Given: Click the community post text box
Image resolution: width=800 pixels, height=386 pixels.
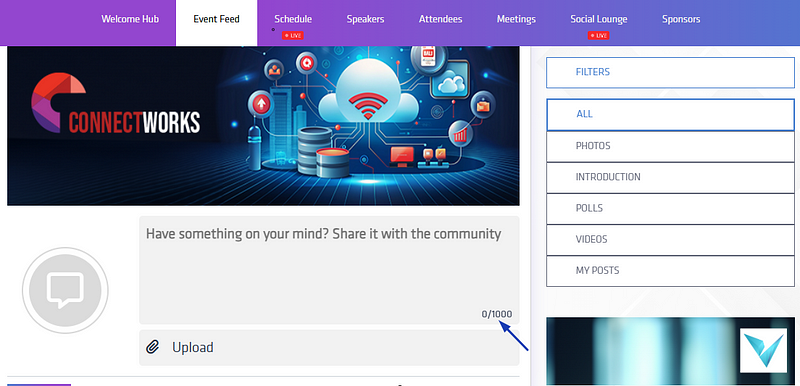Looking at the screenshot, I should point(329,270).
